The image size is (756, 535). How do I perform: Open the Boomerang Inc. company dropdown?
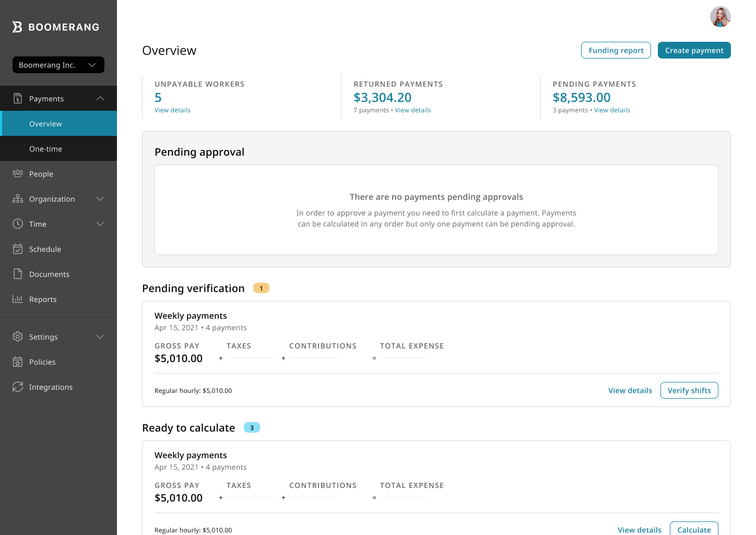coord(58,65)
